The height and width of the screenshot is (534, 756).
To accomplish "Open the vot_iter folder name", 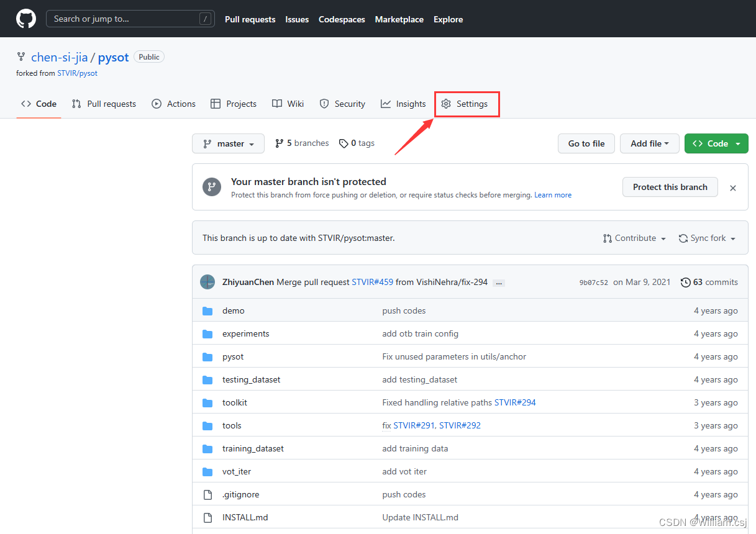I will 237,471.
